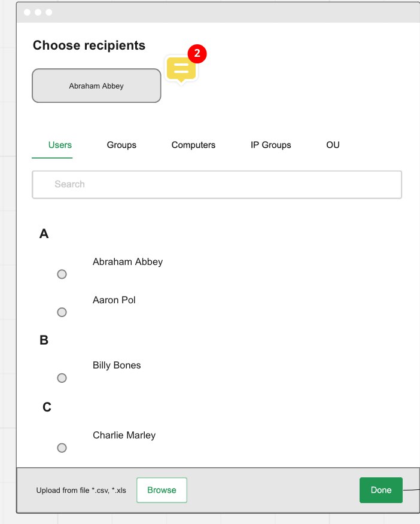This screenshot has height=524, width=420.
Task: Click the selected Abraham Abbey recipient chip
Action: tap(96, 86)
